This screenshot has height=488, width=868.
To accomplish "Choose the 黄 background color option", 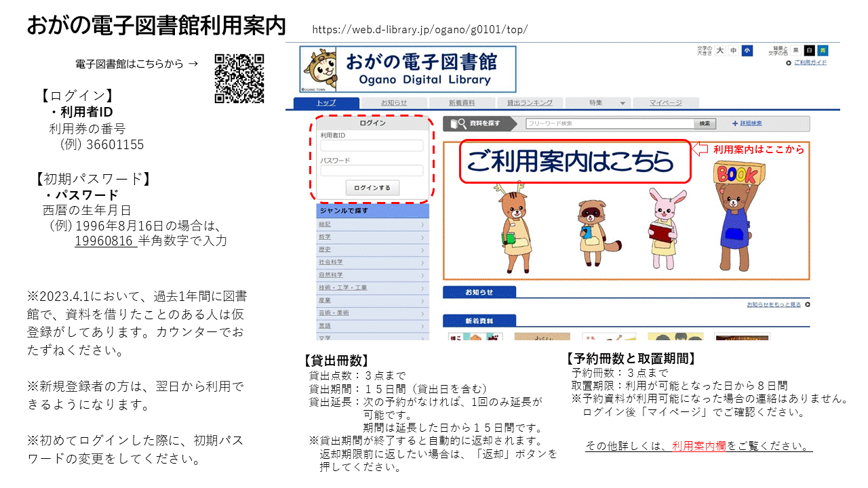I will 823,51.
